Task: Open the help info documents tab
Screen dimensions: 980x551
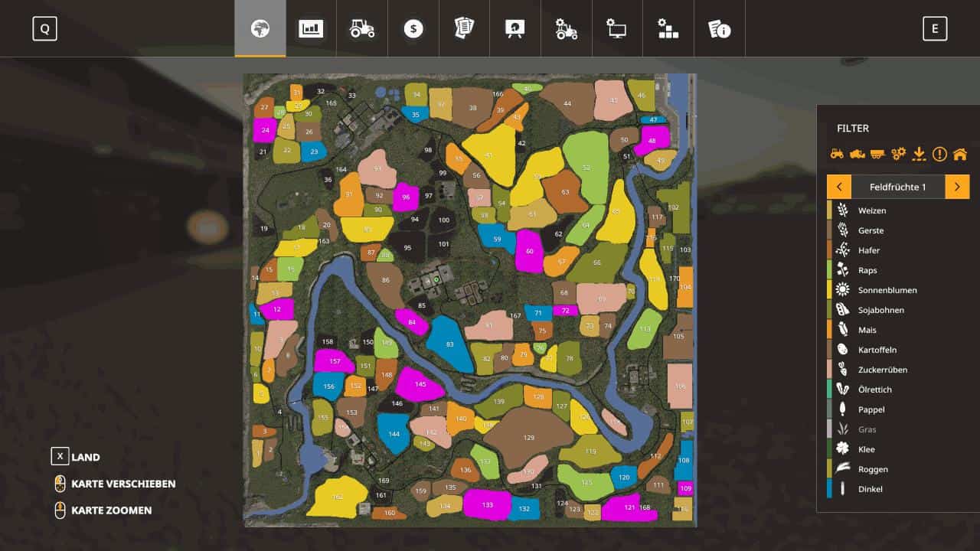Action: pos(719,29)
